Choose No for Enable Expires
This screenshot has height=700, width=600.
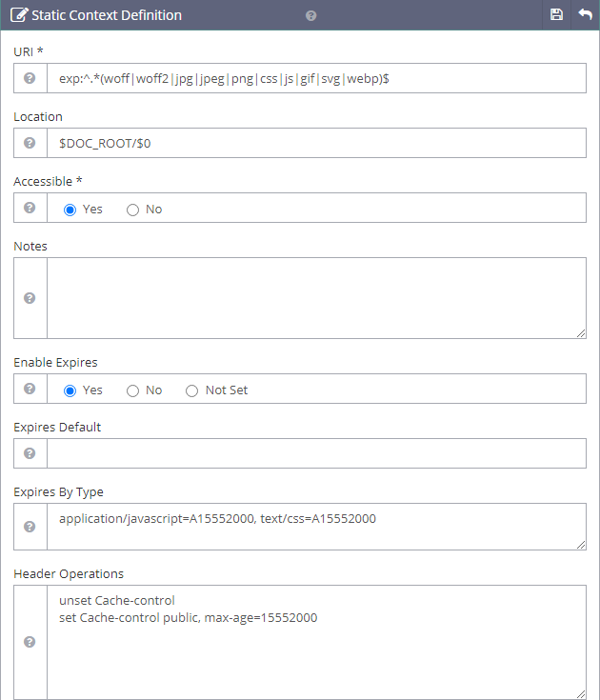133,390
